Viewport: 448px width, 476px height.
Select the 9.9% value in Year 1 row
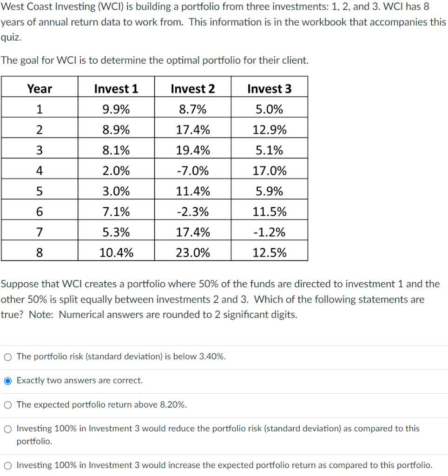(x=115, y=109)
